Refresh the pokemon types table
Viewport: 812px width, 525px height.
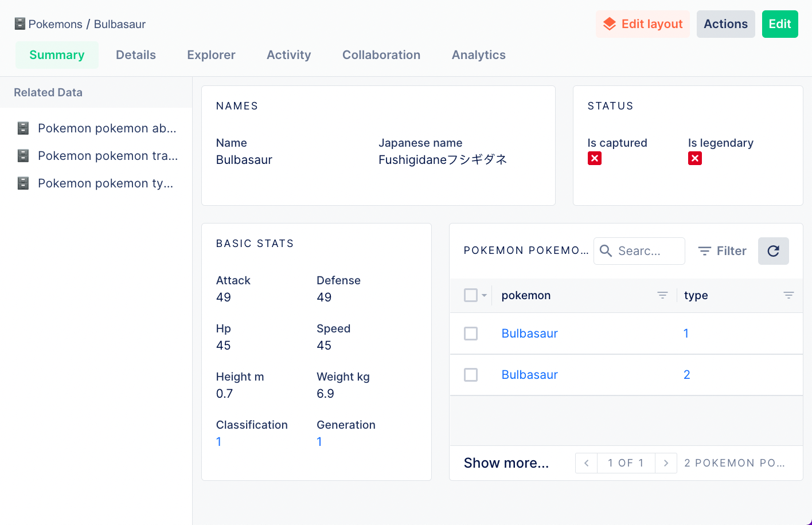pos(774,251)
